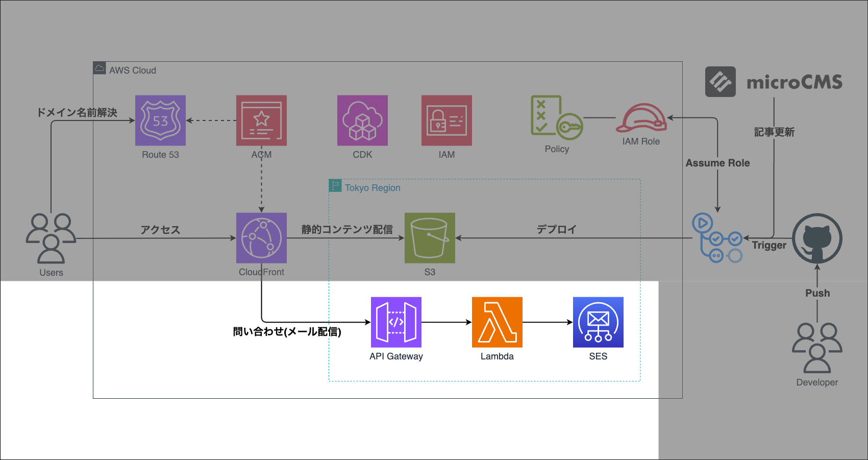Screen dimensions: 868x460
Task: Select the 'SES' label text
Action: coord(598,356)
